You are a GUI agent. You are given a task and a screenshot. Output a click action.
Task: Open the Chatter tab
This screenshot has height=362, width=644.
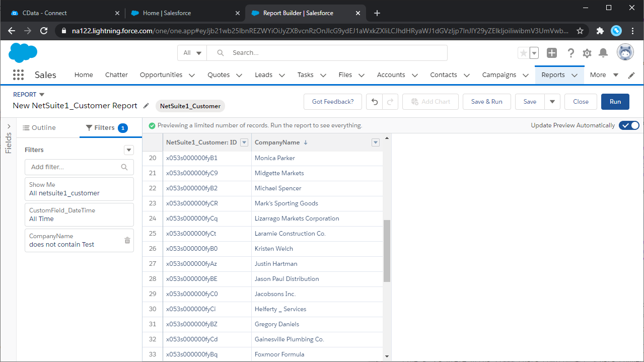116,75
